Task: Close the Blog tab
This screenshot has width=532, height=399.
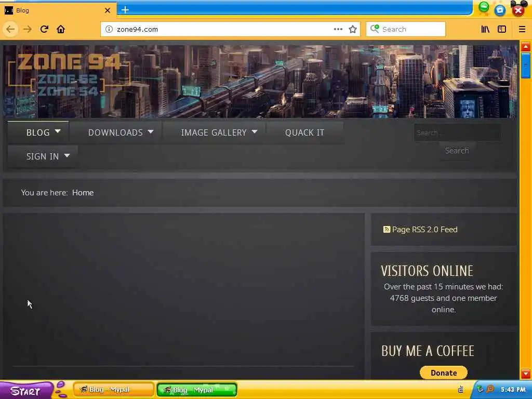Action: pos(108,10)
